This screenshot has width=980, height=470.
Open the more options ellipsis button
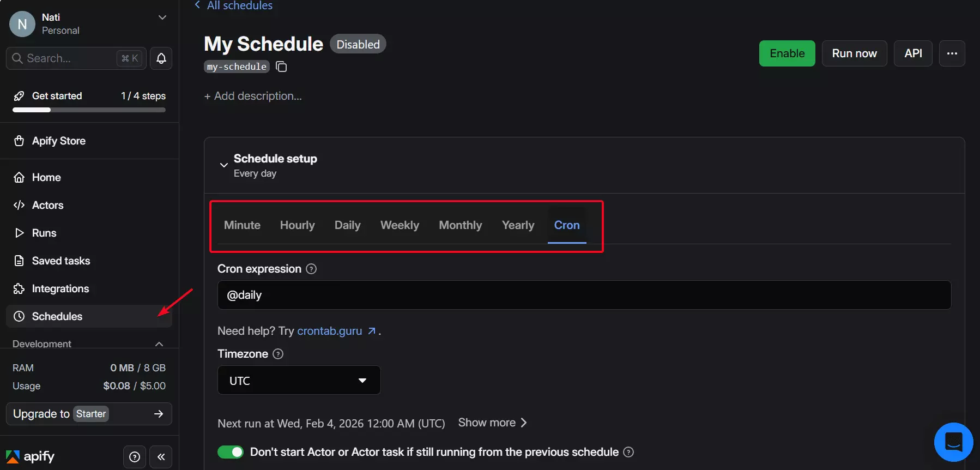point(952,53)
